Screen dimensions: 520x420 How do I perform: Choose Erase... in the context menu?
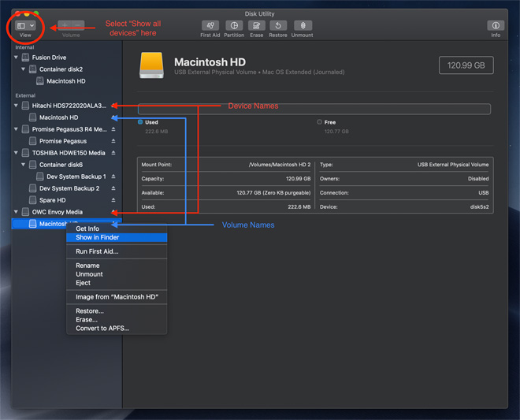[117, 319]
